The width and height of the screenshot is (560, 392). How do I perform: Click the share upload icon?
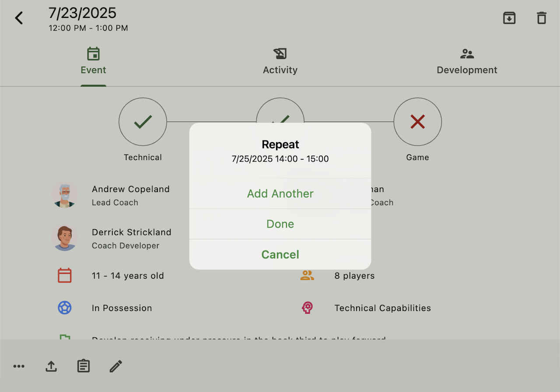(x=51, y=366)
